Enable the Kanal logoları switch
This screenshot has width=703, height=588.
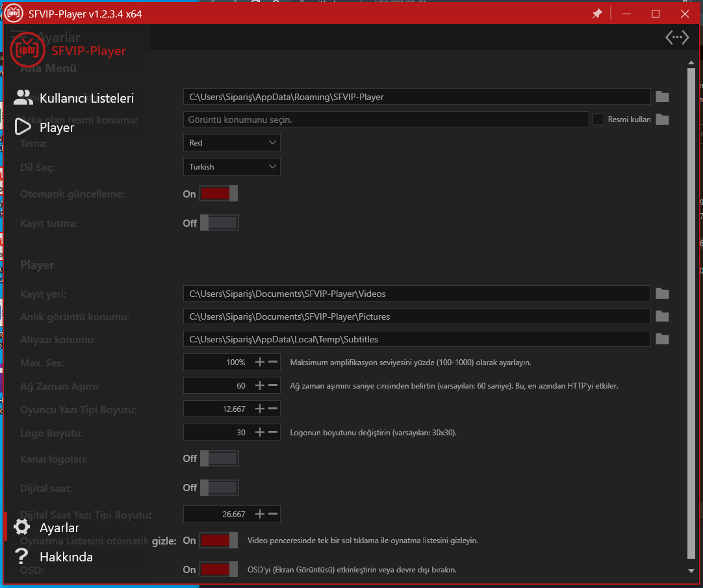tap(219, 458)
